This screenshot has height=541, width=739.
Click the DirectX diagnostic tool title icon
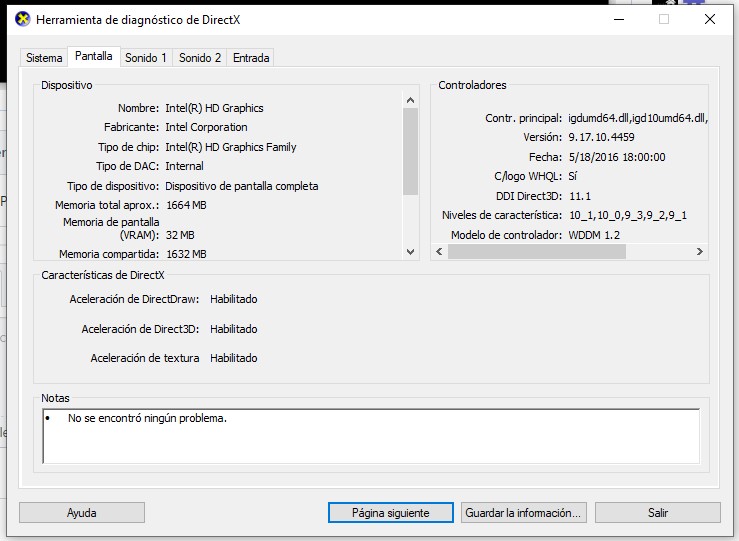[x=23, y=19]
